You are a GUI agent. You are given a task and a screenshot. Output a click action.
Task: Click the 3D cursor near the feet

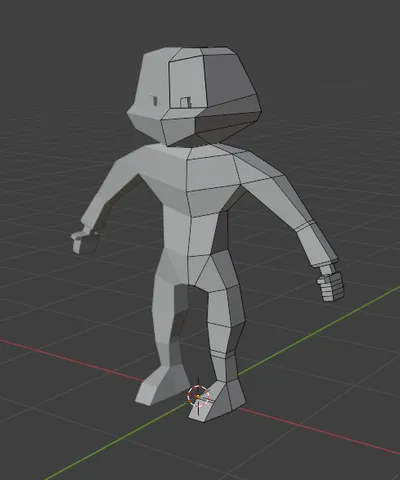click(198, 396)
